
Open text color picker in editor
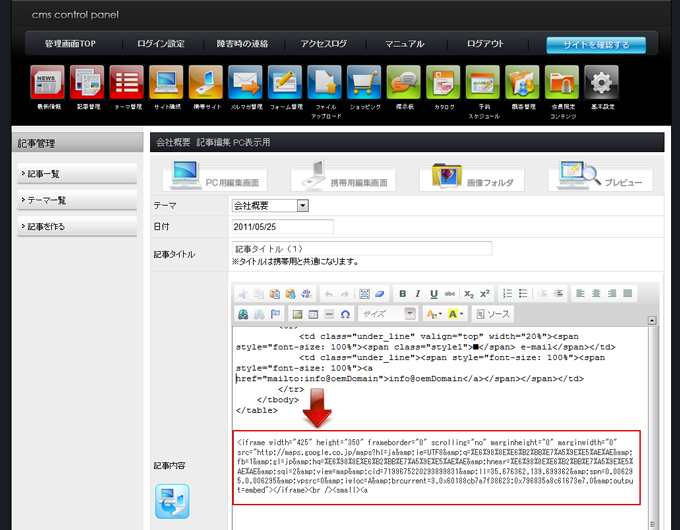(432, 314)
